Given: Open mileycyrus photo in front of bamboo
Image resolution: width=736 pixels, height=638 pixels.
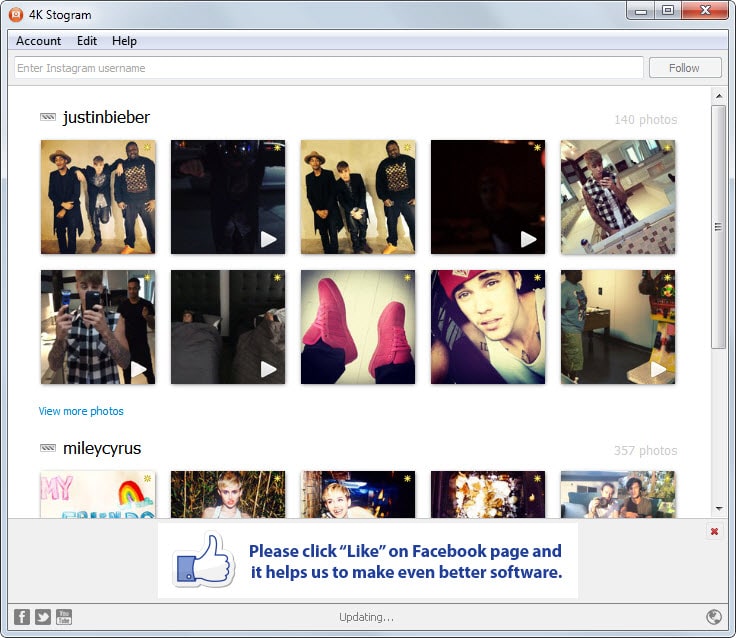Looking at the screenshot, I should pyautogui.click(x=228, y=494).
